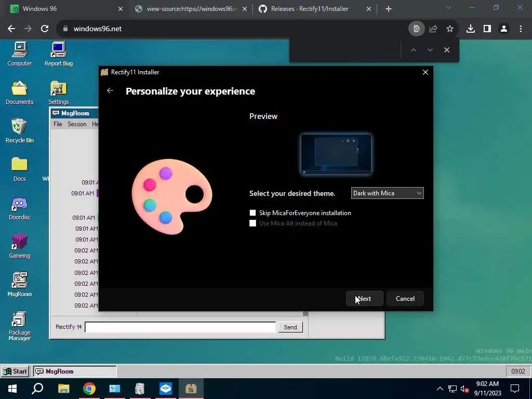Go back using the installer's back arrow
Image resolution: width=532 pixels, height=399 pixels.
click(110, 90)
